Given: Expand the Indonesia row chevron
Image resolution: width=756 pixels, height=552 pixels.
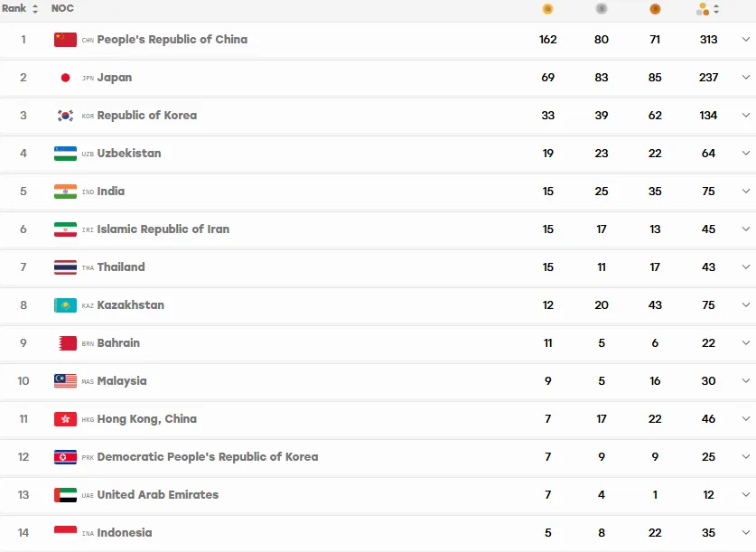Looking at the screenshot, I should tap(745, 532).
